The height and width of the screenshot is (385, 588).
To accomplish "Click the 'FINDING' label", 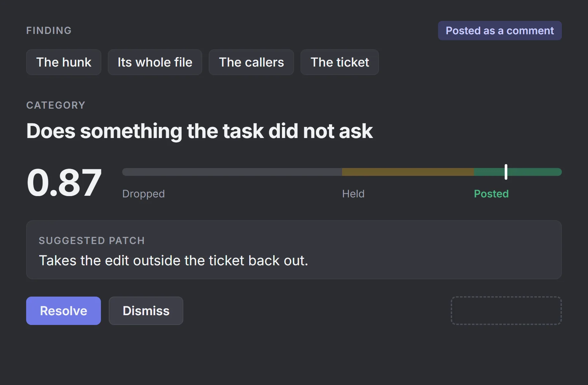I will click(49, 30).
